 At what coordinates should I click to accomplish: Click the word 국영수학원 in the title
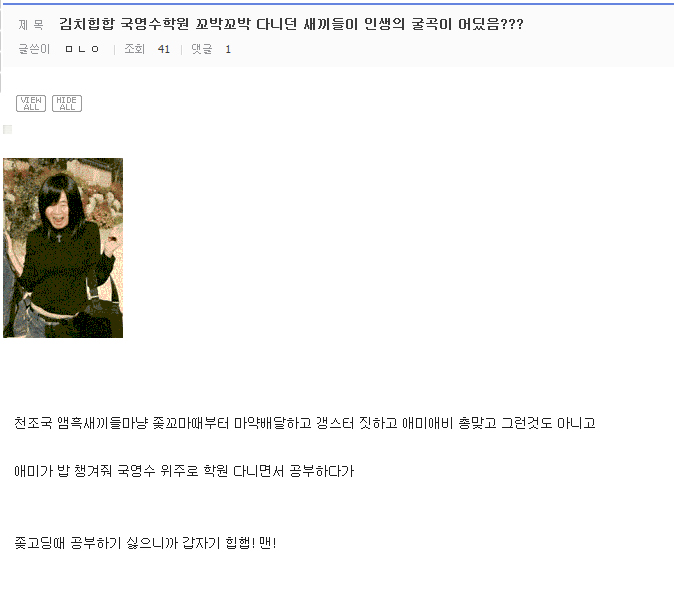click(154, 24)
